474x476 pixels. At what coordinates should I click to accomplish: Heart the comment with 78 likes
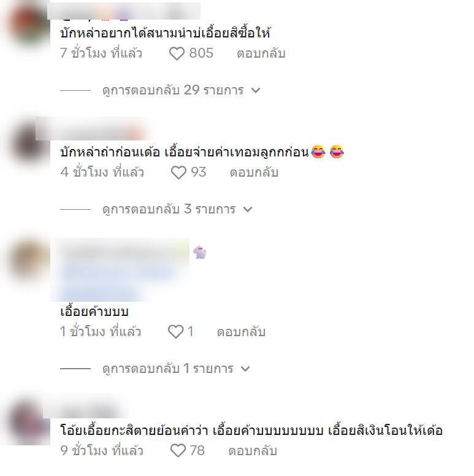(x=178, y=450)
